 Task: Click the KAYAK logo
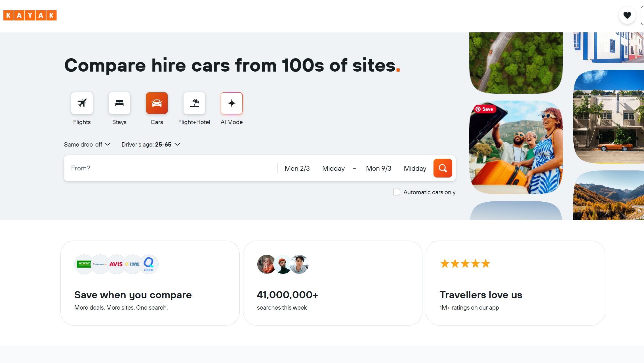click(30, 15)
